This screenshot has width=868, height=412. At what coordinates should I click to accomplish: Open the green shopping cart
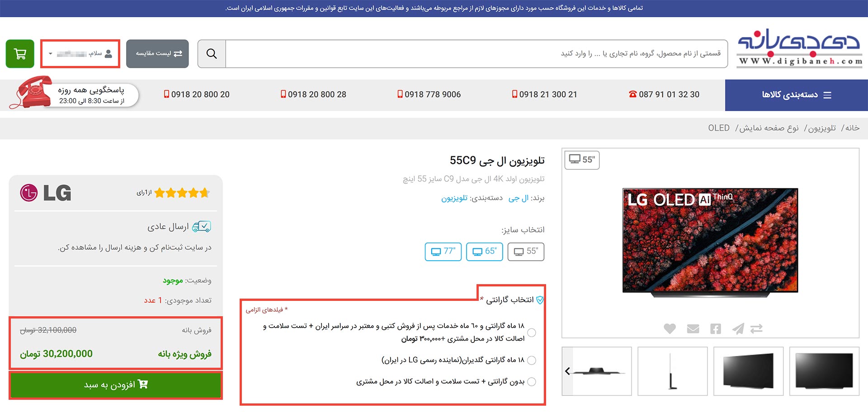(20, 54)
